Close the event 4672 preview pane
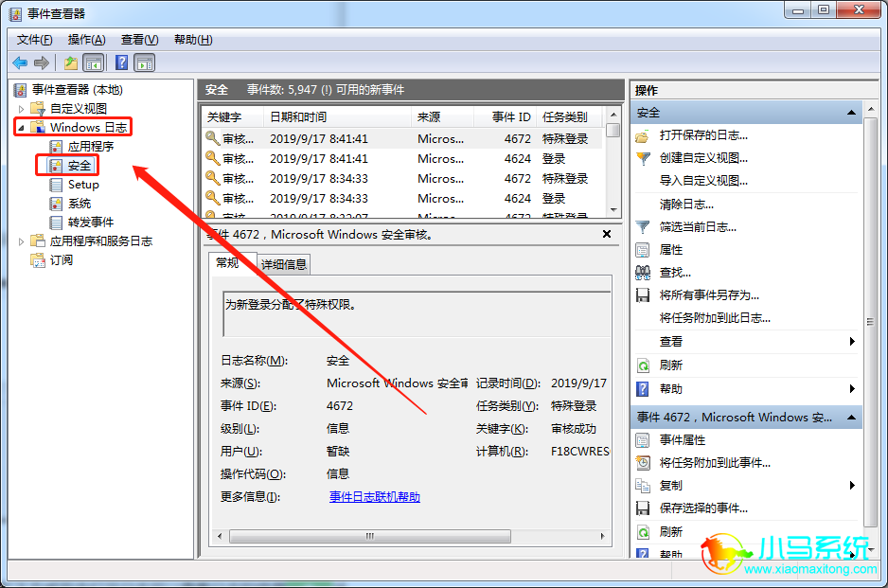 click(607, 234)
